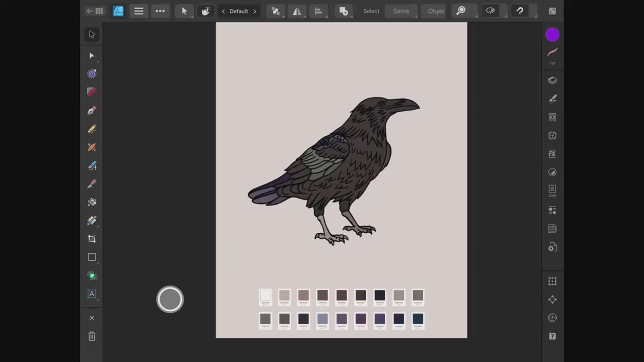
Task: Expand the three-dots more options menu
Action: [160, 11]
